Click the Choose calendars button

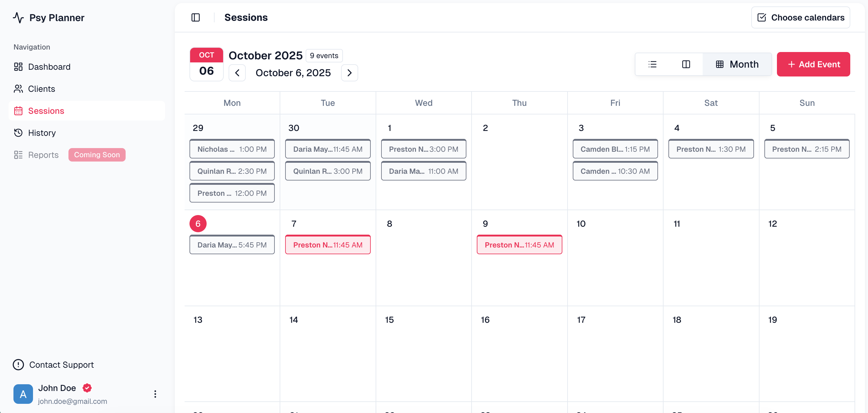click(800, 17)
